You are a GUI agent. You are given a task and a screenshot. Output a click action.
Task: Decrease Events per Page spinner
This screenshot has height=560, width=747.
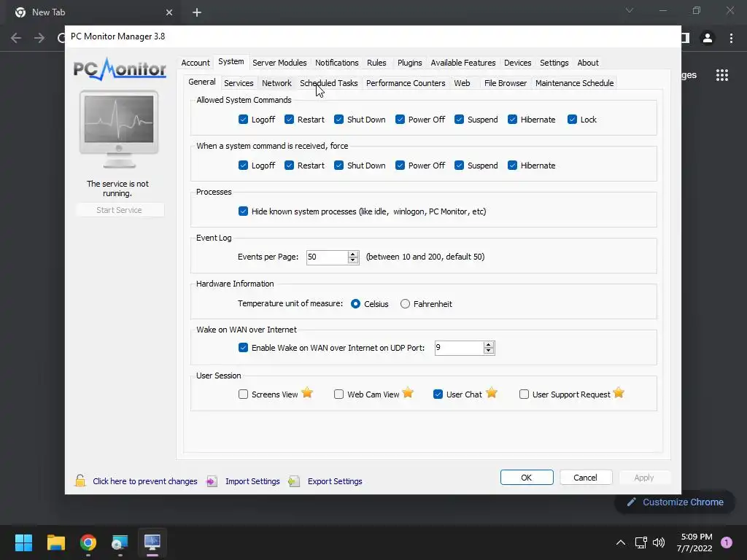(x=353, y=260)
